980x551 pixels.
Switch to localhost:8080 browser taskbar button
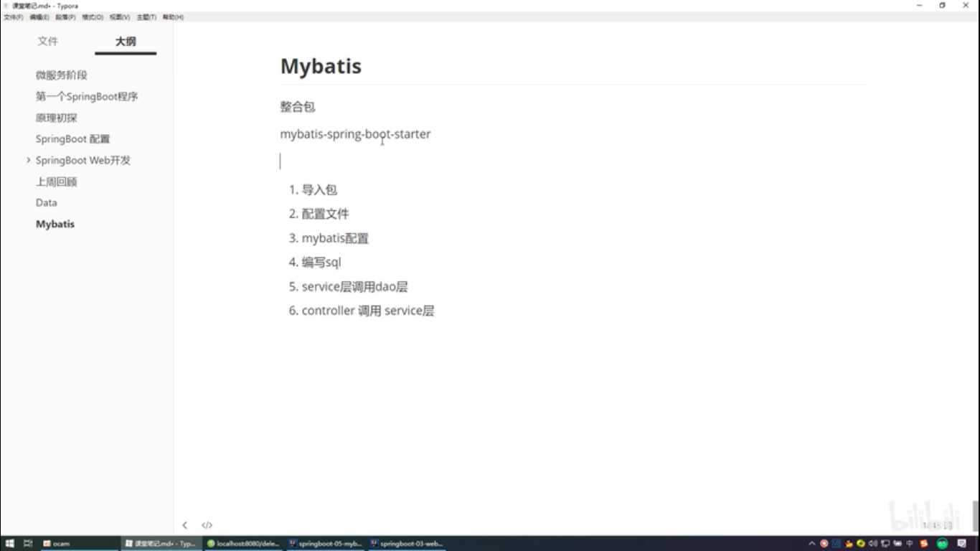pyautogui.click(x=243, y=544)
